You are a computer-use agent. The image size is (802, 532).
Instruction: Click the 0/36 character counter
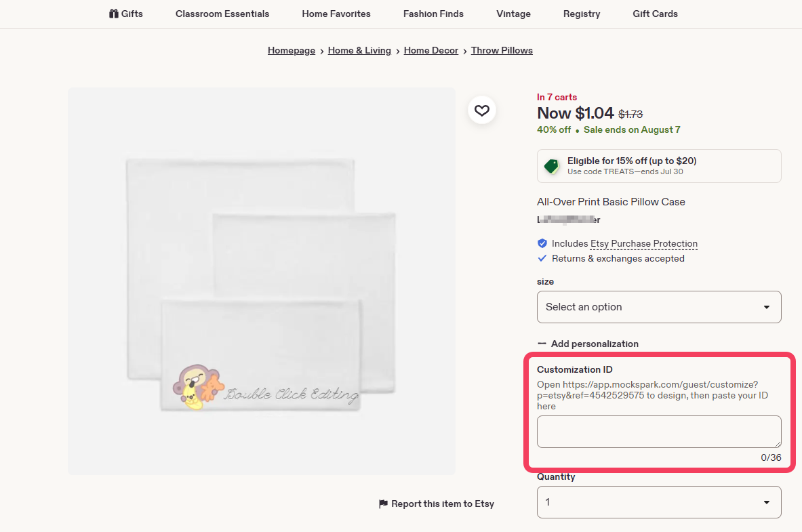(x=771, y=457)
